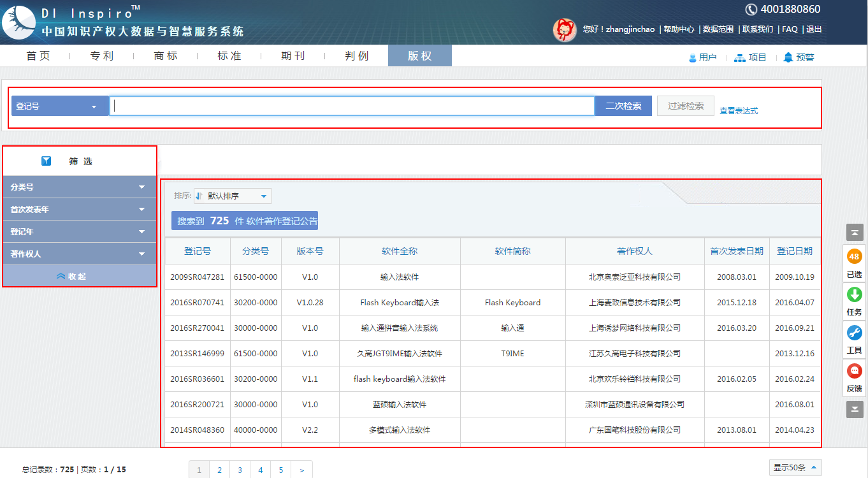
Task: Open the green 任务 download icon
Action: click(855, 295)
